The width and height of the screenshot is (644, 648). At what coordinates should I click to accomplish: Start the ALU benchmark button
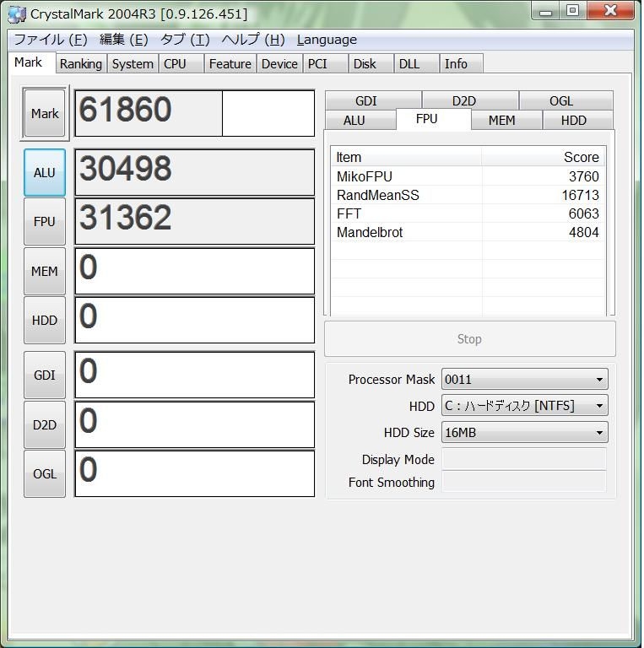(45, 172)
